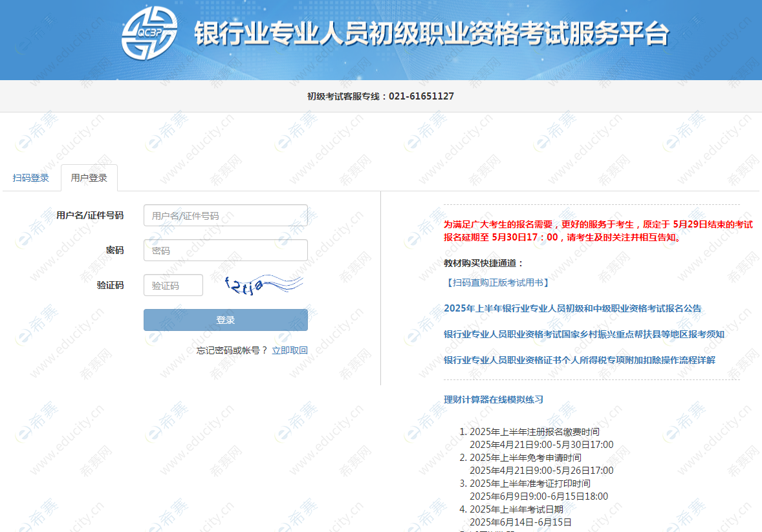The height and width of the screenshot is (532, 762).
Task: Click the 忘记密码或帐号？ text
Action: point(232,350)
